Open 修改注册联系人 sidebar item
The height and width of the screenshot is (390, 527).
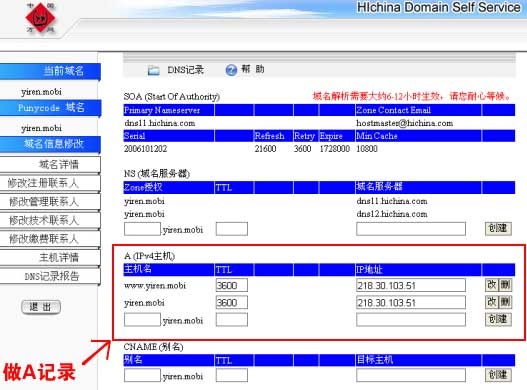coord(50,183)
